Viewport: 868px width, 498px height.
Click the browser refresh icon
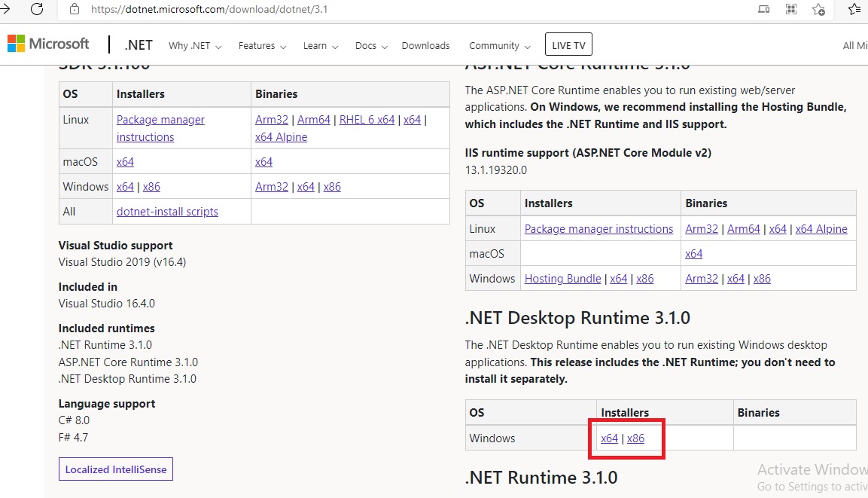click(37, 9)
